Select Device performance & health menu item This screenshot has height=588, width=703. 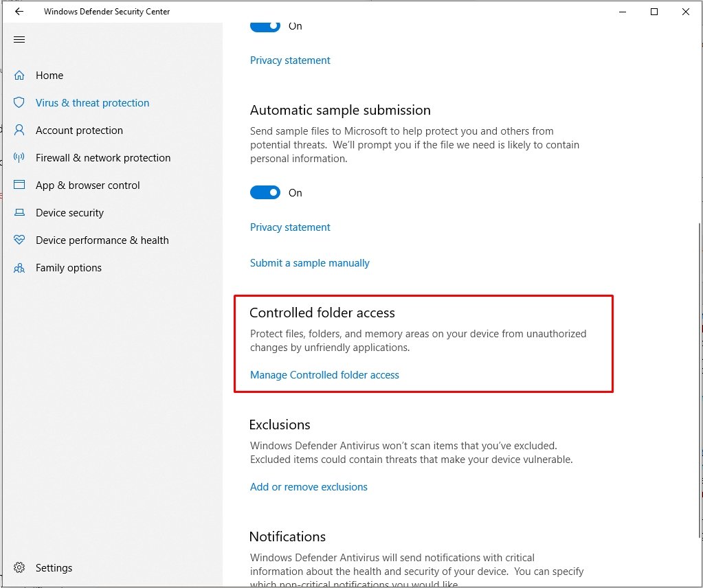pyautogui.click(x=102, y=240)
